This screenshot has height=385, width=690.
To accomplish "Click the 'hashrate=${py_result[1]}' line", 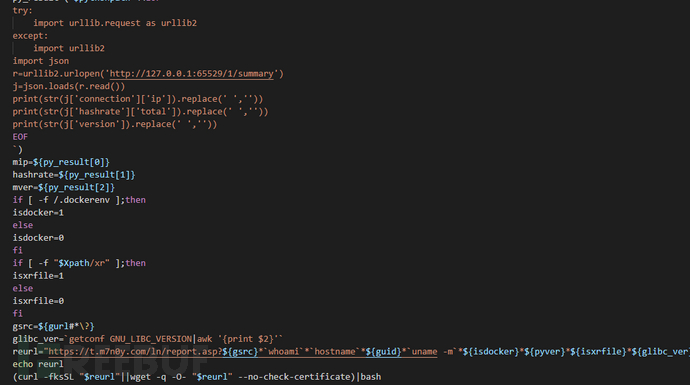I will 74,175.
